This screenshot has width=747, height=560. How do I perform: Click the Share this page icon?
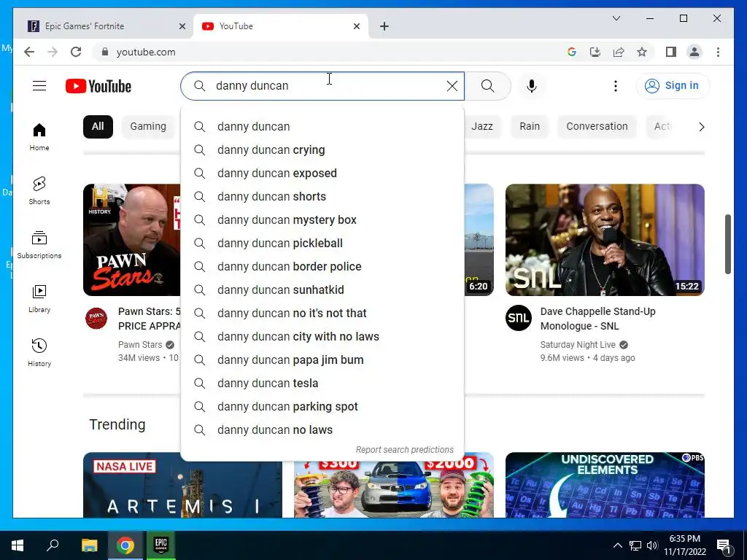click(619, 52)
